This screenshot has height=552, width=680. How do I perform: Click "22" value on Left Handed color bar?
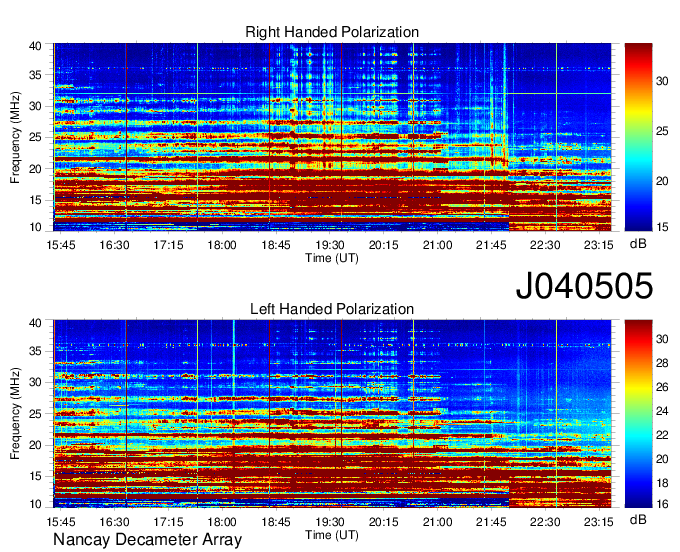662,435
